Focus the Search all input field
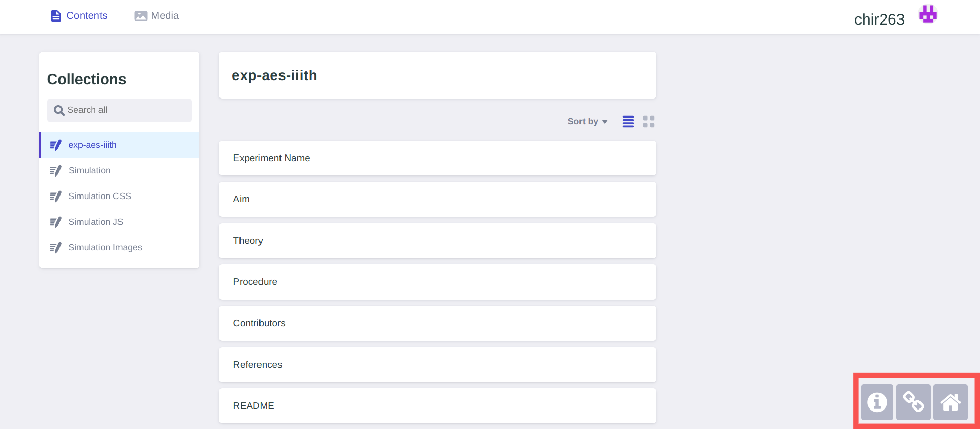Image resolution: width=980 pixels, height=429 pixels. tap(119, 110)
